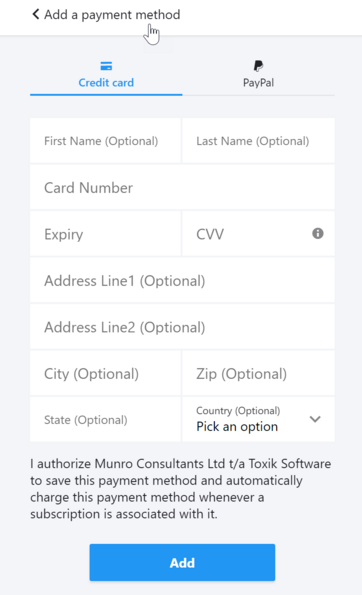Switch to the PayPal tab label
Viewport: 362px width, 595px height.
pyautogui.click(x=258, y=83)
